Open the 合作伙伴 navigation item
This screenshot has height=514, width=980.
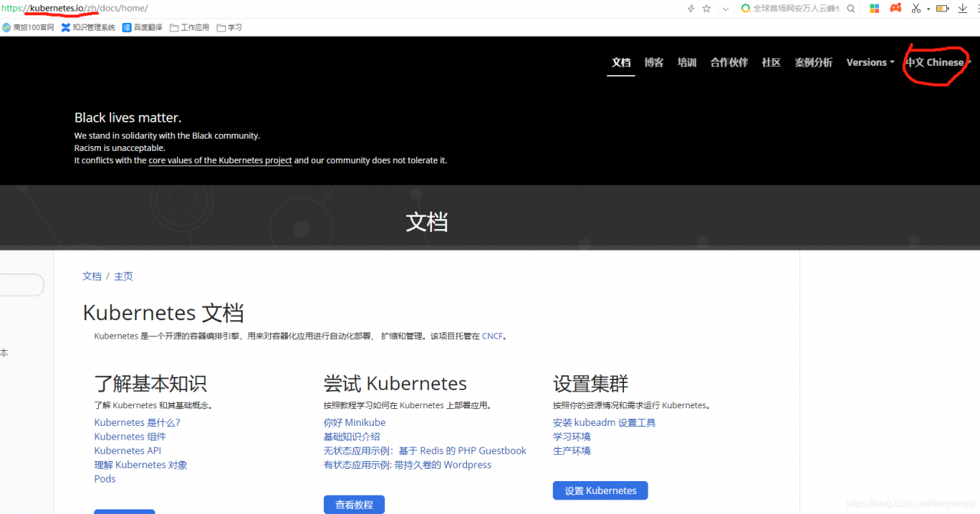tap(729, 63)
